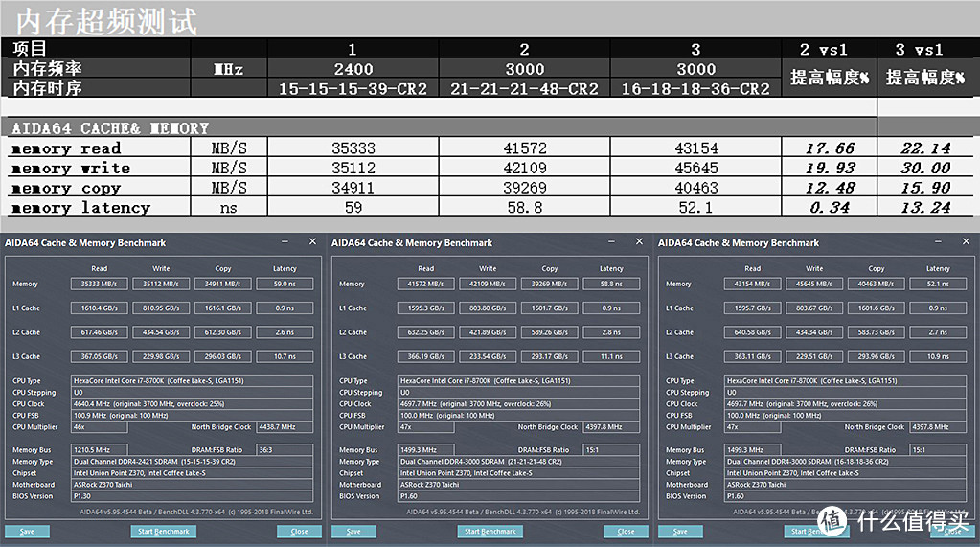Click the 'memory latency' row label in table
This screenshot has width=980, height=547.
81,208
